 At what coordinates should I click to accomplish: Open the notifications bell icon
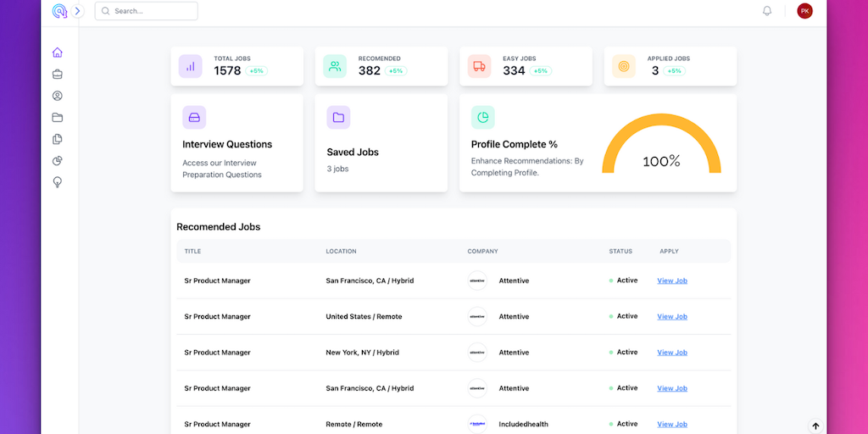[767, 11]
